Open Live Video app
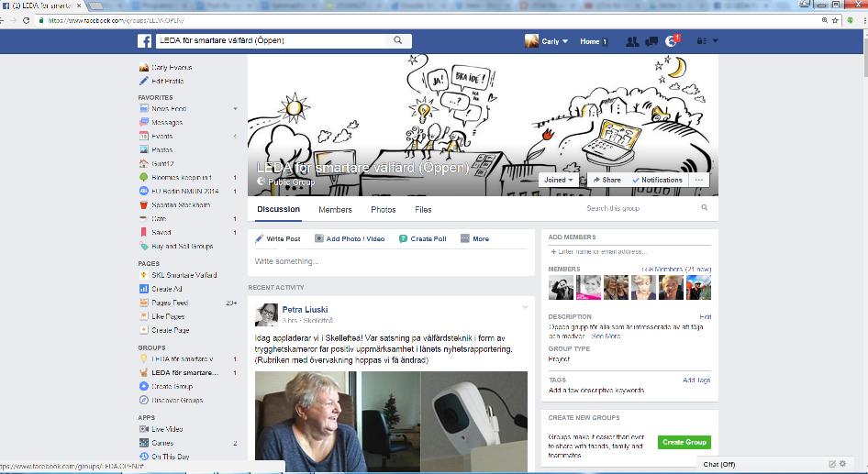Screen dimensions: 868x474 [167, 429]
